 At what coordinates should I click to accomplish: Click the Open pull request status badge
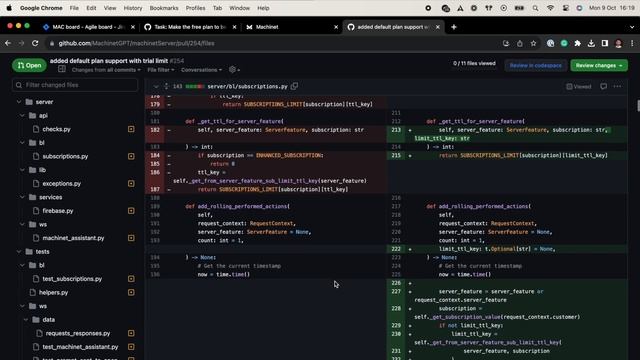29,65
